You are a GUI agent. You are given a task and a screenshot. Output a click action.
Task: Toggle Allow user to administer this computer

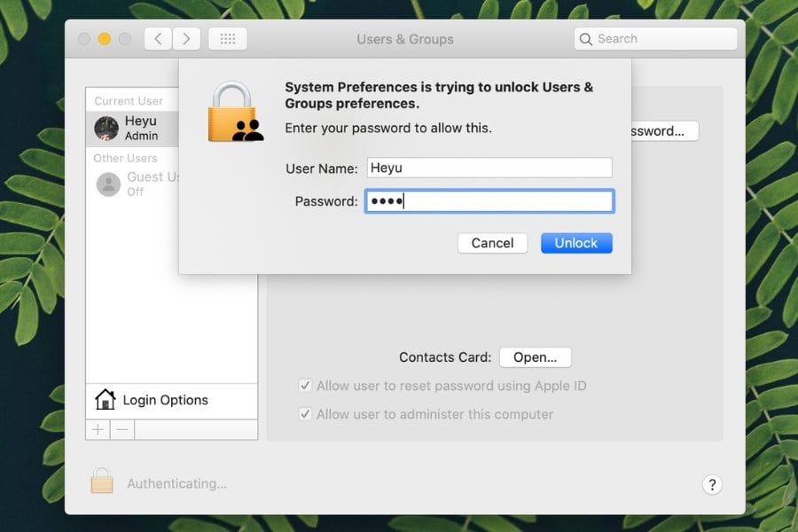(x=305, y=414)
